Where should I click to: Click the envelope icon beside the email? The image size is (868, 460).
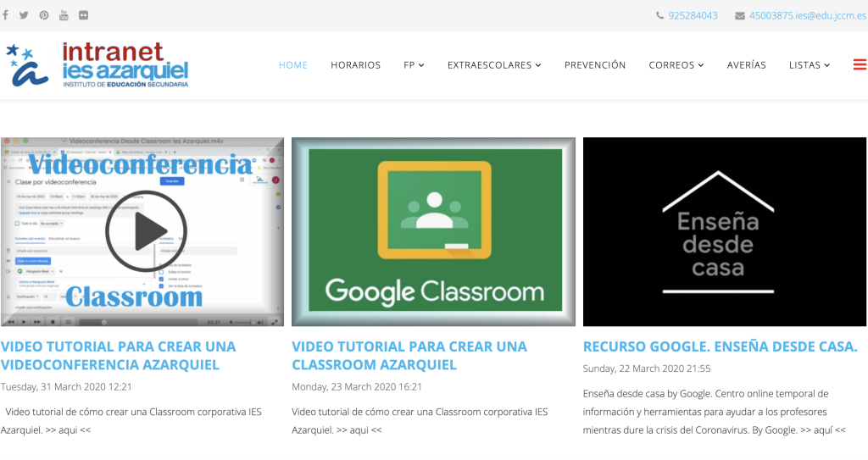739,15
